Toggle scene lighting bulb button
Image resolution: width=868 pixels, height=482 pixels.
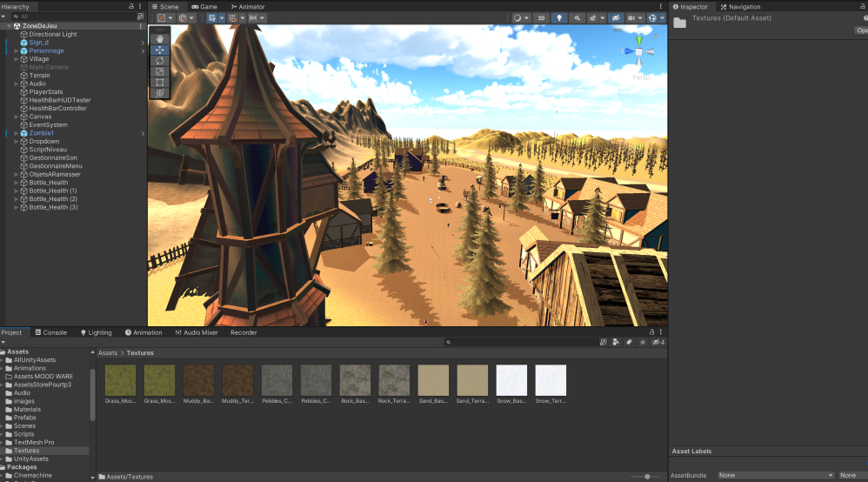point(559,17)
